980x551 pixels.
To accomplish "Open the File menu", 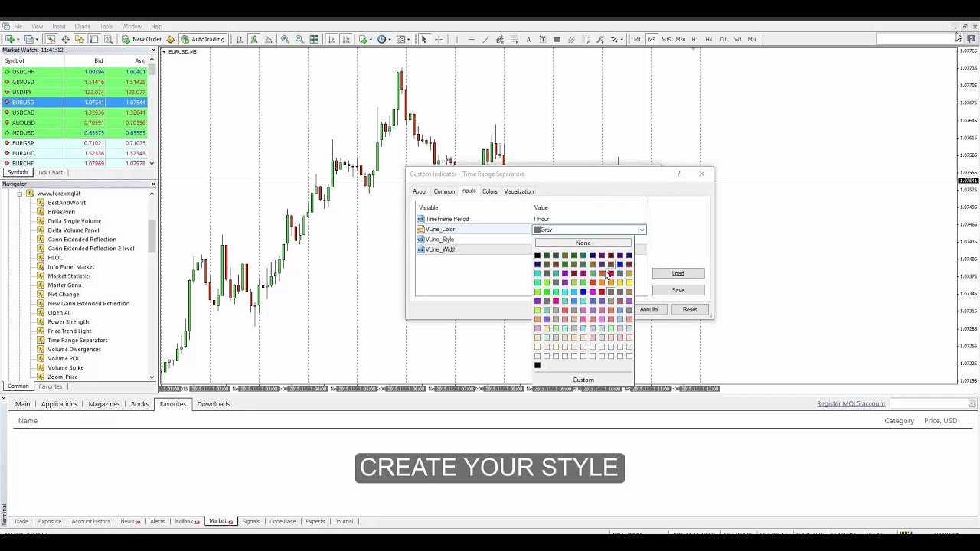I will coord(18,26).
